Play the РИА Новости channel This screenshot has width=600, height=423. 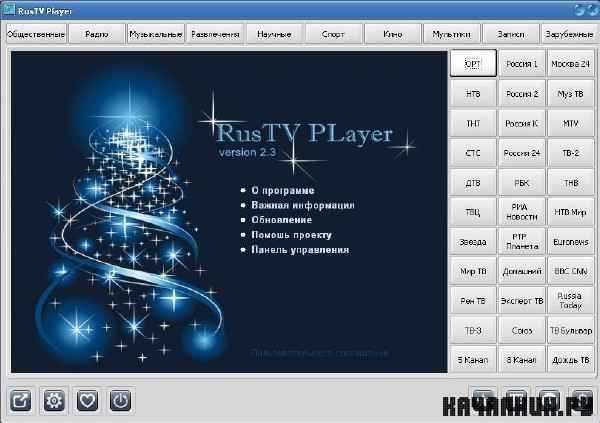pos(522,212)
